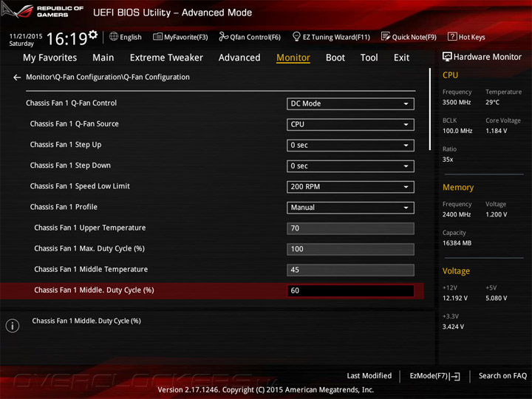This screenshot has width=532, height=399.
Task: Click the Hardware Monitor screen icon
Action: coord(447,57)
